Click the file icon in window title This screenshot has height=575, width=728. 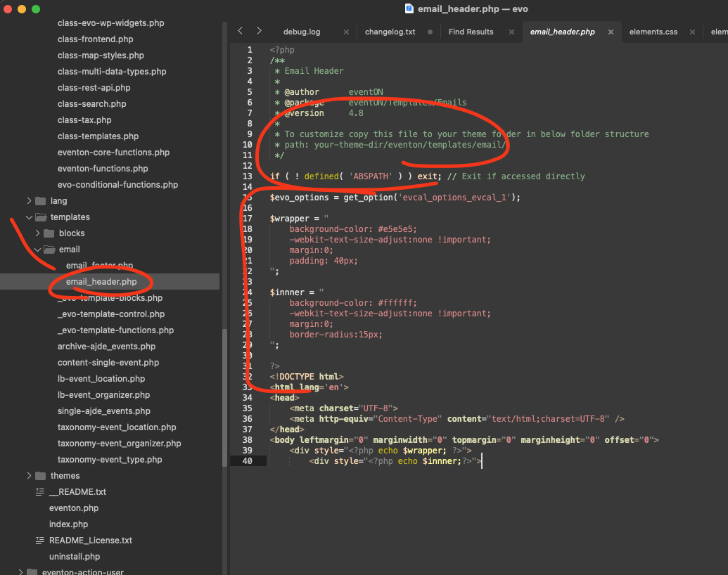pyautogui.click(x=409, y=9)
